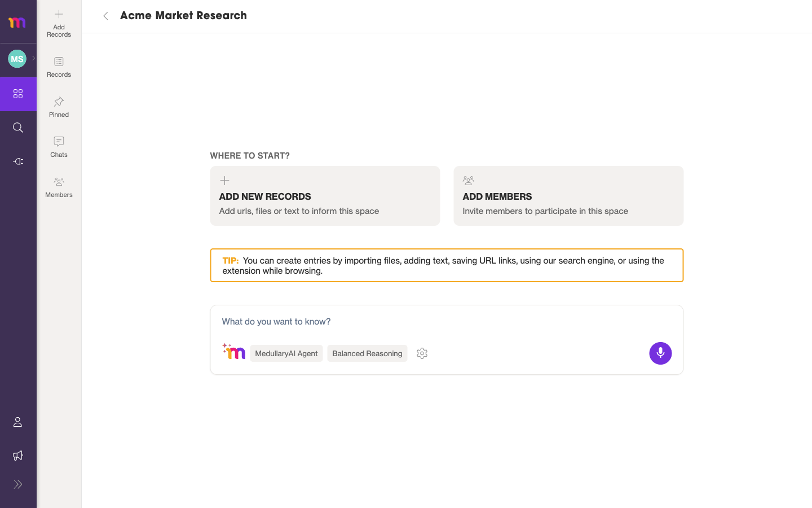Open the MedullaryAI Agent selector
This screenshot has height=508, width=812.
(286, 353)
